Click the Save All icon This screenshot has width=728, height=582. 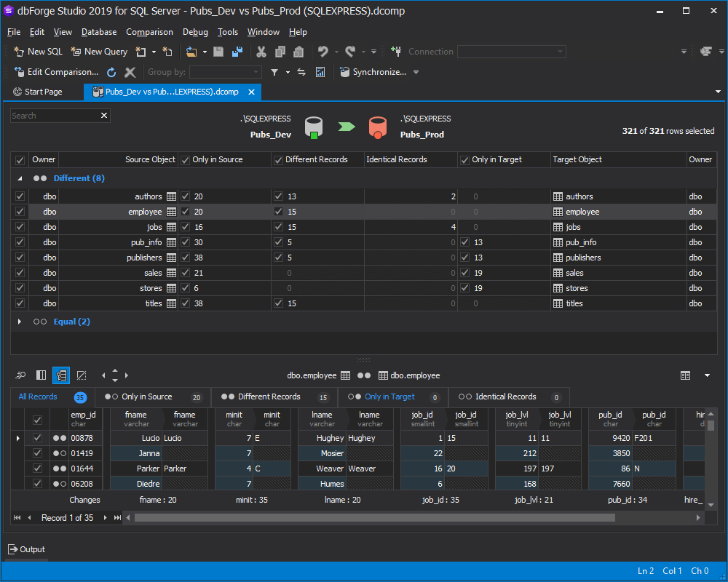coord(237,52)
